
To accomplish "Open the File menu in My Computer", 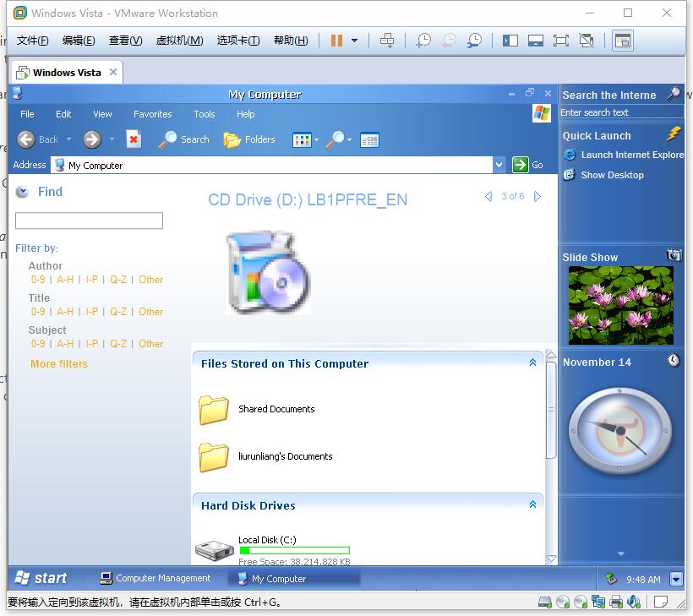I will pyautogui.click(x=27, y=114).
